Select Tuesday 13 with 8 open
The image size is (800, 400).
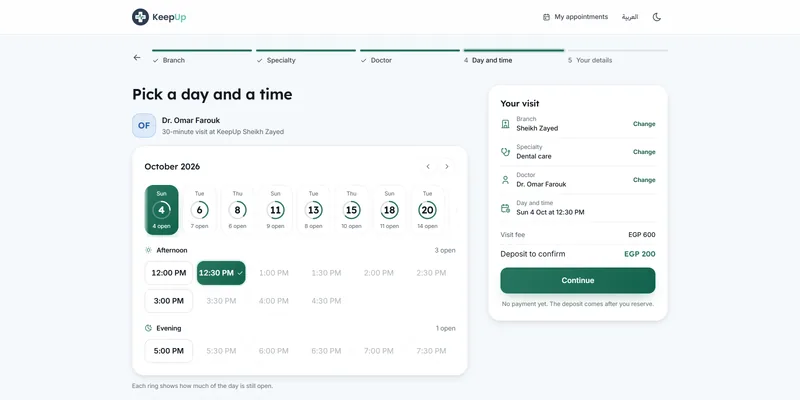click(x=313, y=210)
